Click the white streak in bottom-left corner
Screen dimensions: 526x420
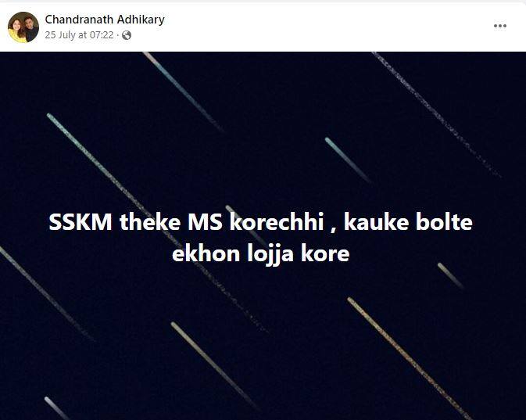[x=57, y=408]
